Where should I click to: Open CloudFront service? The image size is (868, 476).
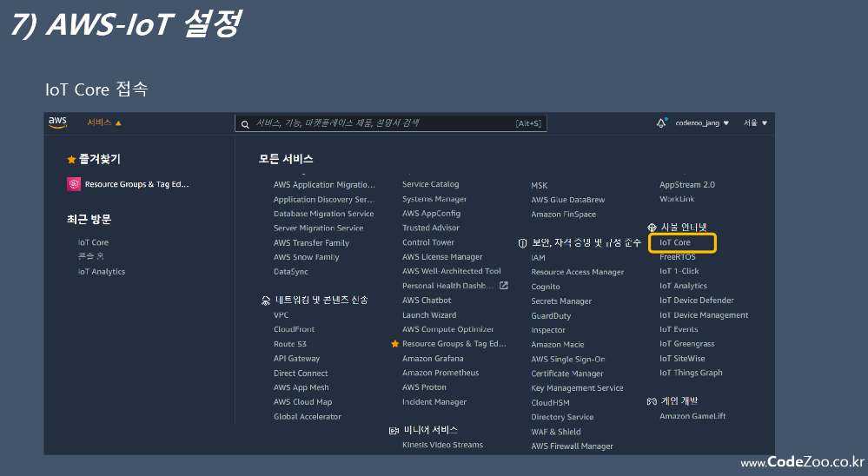[294, 329]
